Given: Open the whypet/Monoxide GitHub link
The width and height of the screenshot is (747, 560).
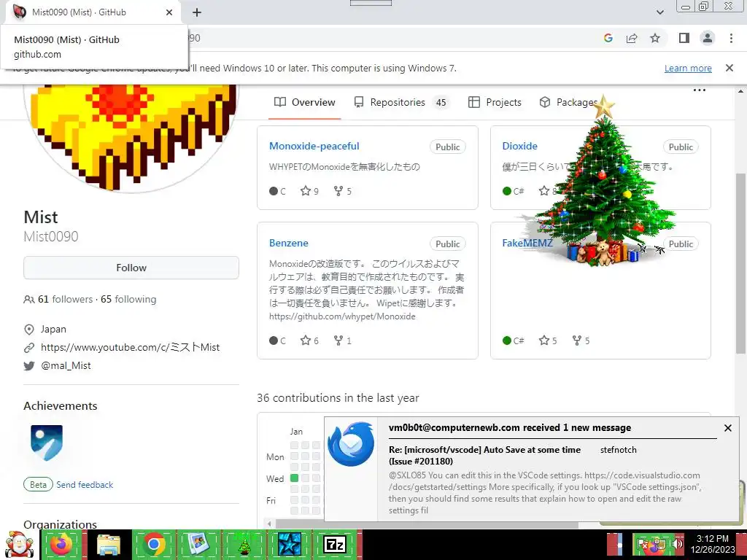Looking at the screenshot, I should pyautogui.click(x=342, y=316).
